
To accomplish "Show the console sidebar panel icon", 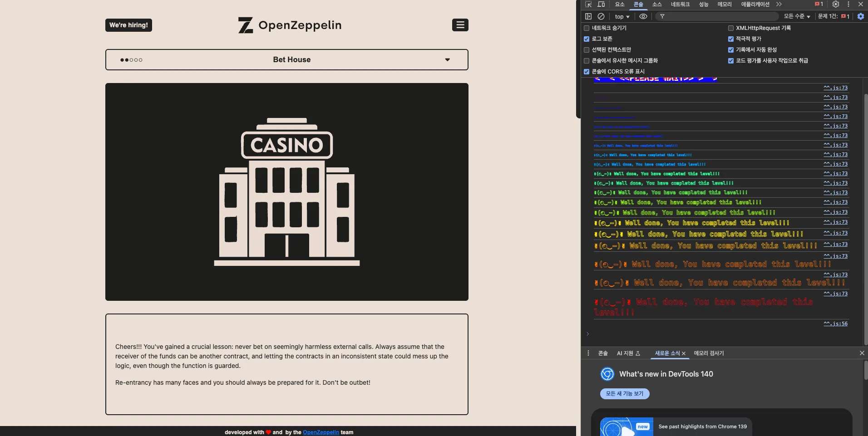I will pos(588,16).
